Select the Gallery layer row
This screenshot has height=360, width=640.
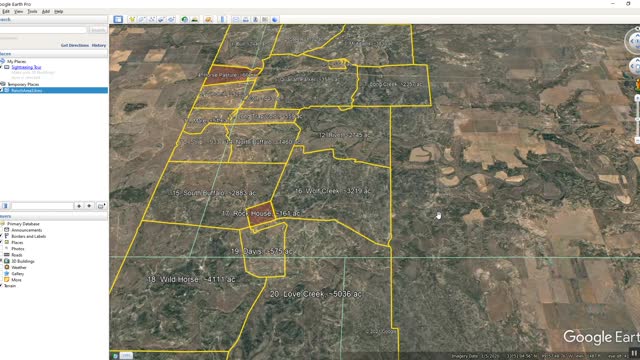click(x=17, y=273)
